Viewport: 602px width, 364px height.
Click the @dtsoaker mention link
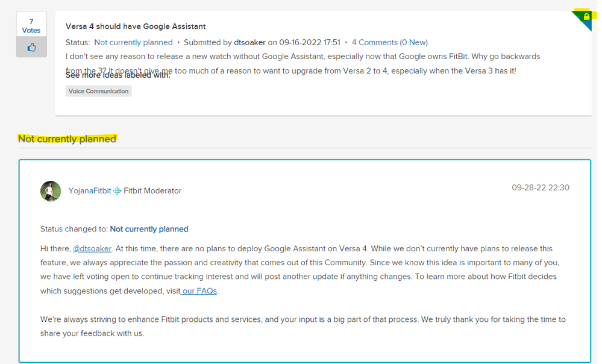click(x=92, y=249)
